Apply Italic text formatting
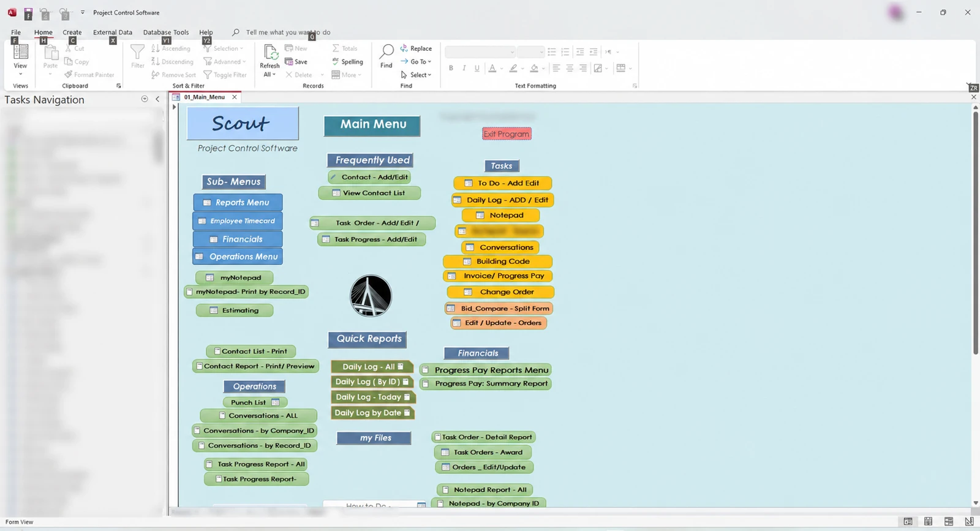The width and height of the screenshot is (980, 531). click(464, 68)
